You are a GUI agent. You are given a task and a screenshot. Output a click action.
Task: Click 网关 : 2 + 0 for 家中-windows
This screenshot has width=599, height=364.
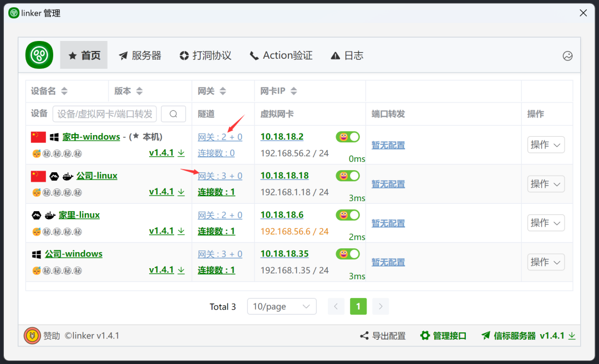(220, 137)
